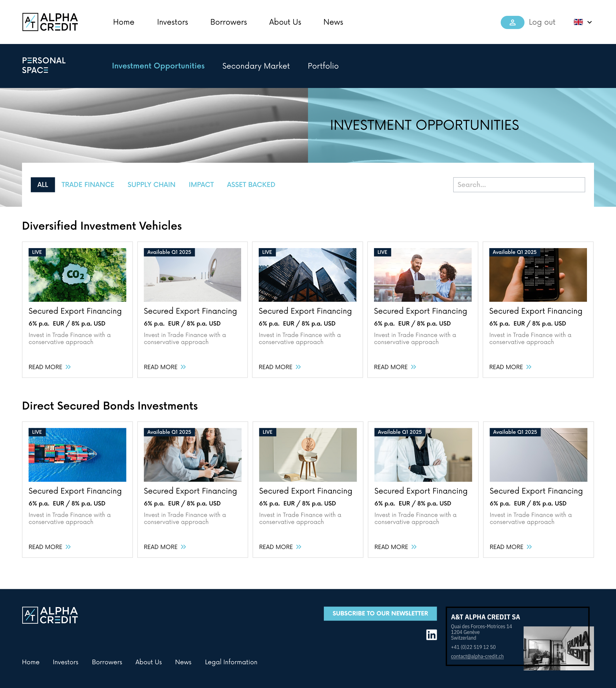The height and width of the screenshot is (688, 616).
Task: Switch to the Portfolio tab
Action: [x=323, y=66]
